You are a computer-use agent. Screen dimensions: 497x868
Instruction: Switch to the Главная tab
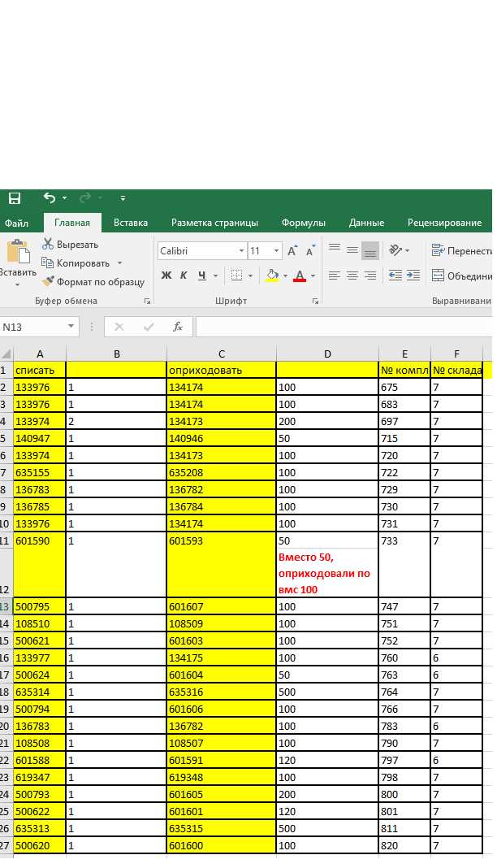(x=71, y=223)
